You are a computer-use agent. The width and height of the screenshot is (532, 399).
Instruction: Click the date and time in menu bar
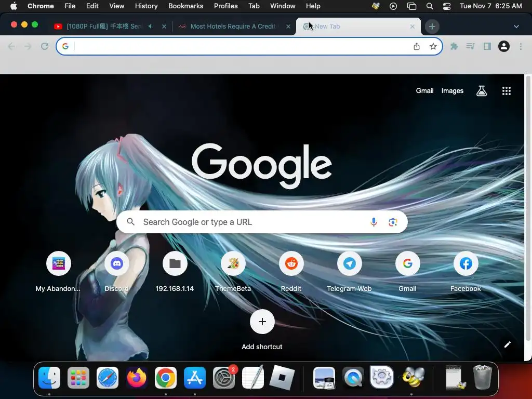pos(490,6)
